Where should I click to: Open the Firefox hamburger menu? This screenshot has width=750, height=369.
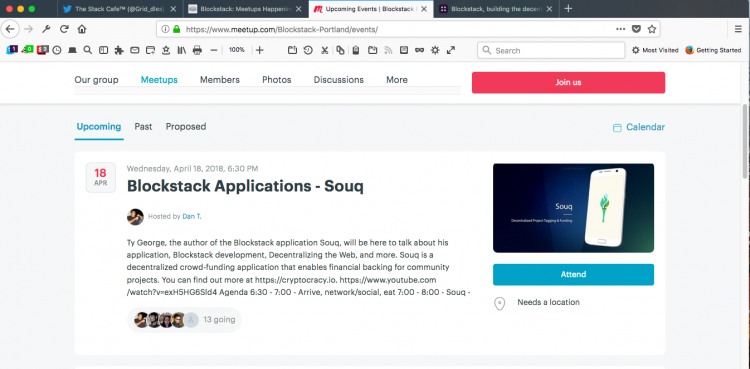tap(738, 29)
